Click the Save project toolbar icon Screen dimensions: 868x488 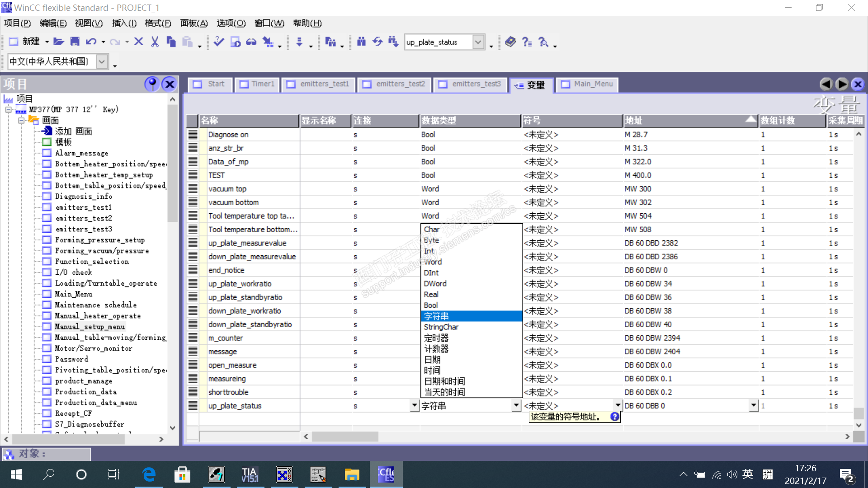click(x=75, y=42)
